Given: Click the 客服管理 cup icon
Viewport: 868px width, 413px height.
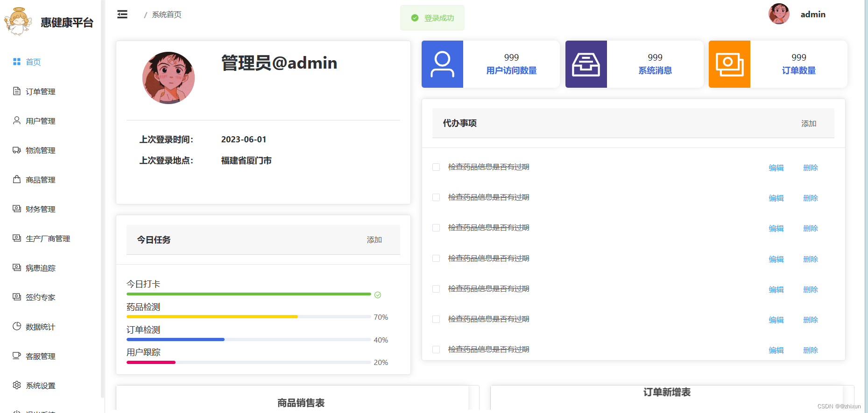Looking at the screenshot, I should click(17, 356).
